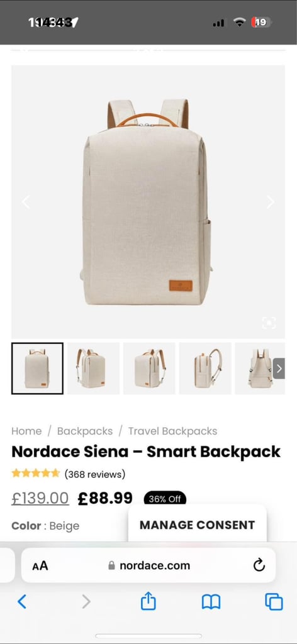This screenshot has width=297, height=644.
Task: Open the 368 reviews link
Action: pyautogui.click(x=95, y=474)
